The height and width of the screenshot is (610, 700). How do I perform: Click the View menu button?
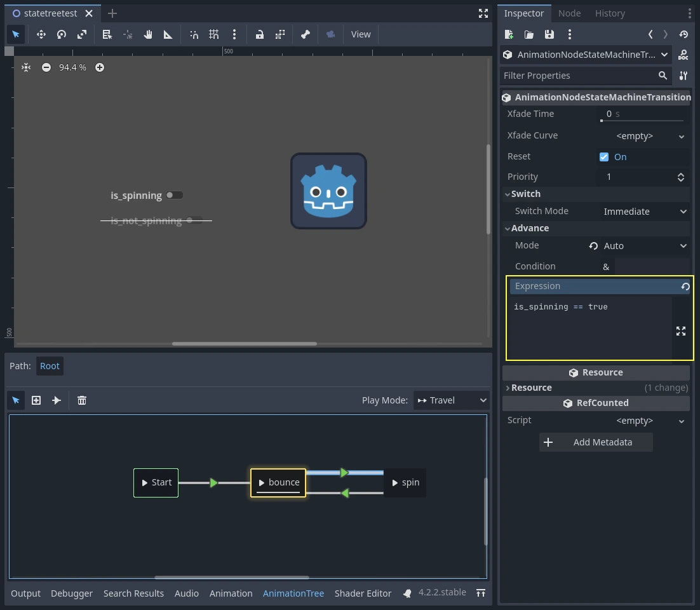(361, 34)
